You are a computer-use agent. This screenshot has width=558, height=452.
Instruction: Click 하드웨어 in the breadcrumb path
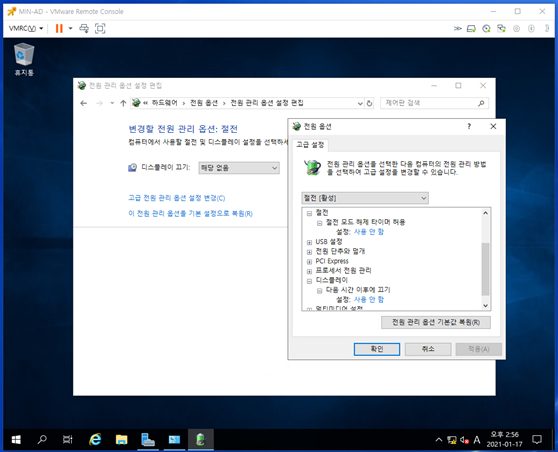point(164,103)
